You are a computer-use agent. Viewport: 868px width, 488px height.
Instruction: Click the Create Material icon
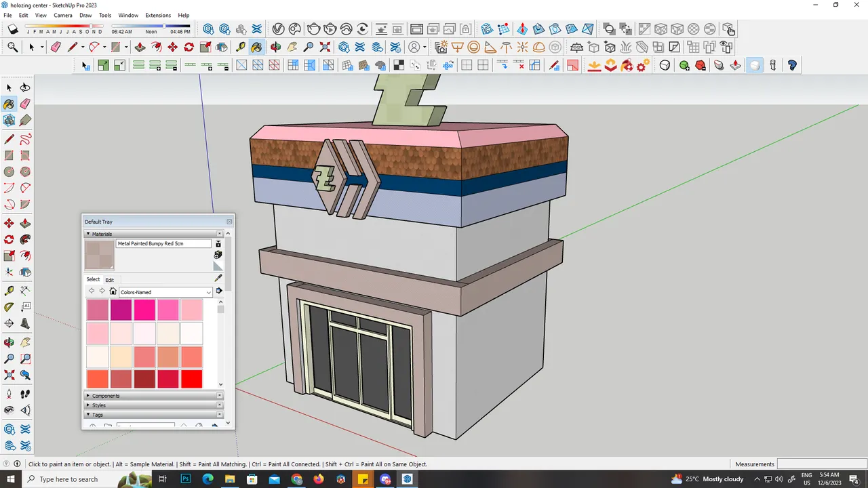point(218,255)
